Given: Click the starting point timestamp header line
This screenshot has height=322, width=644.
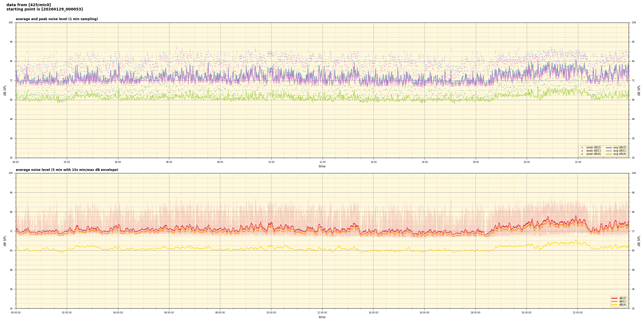Looking at the screenshot, I should pos(45,9).
